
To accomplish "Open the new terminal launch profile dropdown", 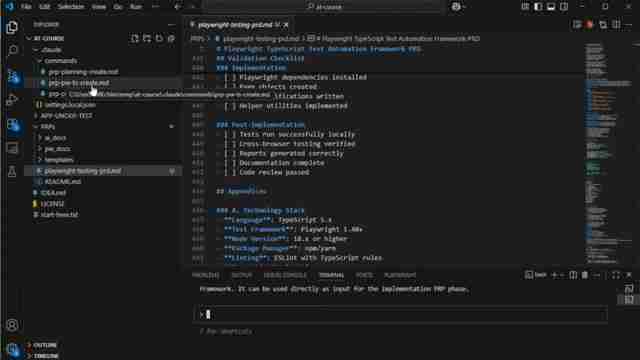I will coord(563,275).
